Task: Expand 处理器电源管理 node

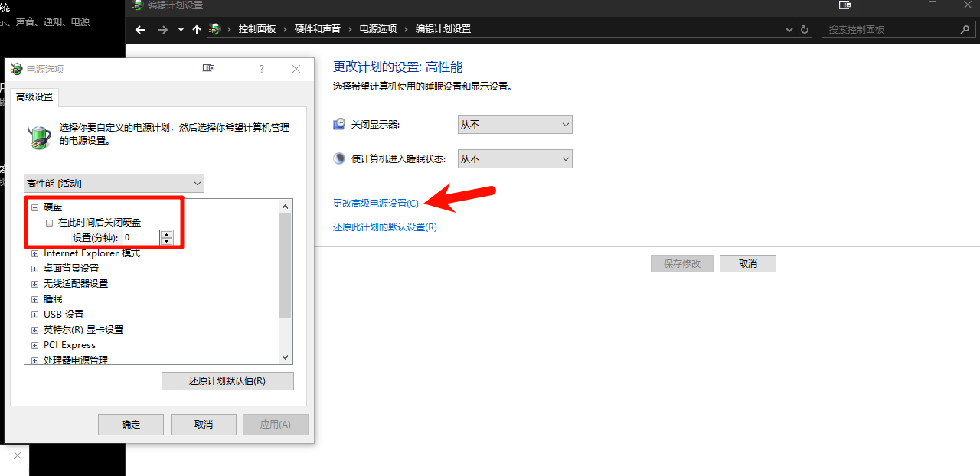Action: coord(34,360)
